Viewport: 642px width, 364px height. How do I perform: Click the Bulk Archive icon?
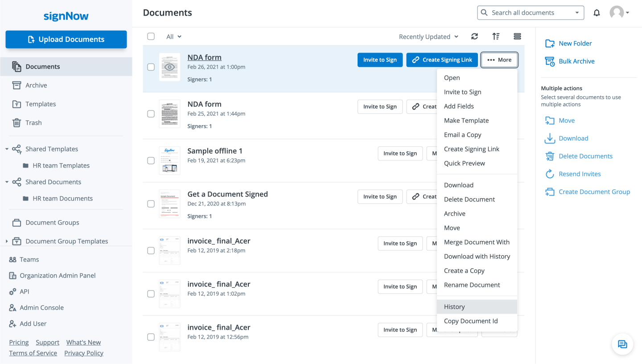[550, 61]
